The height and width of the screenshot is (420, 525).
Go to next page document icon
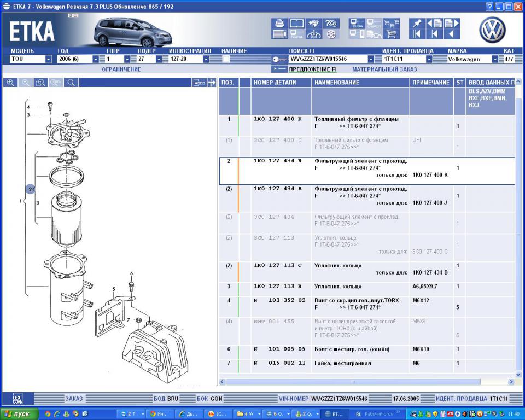click(452, 24)
